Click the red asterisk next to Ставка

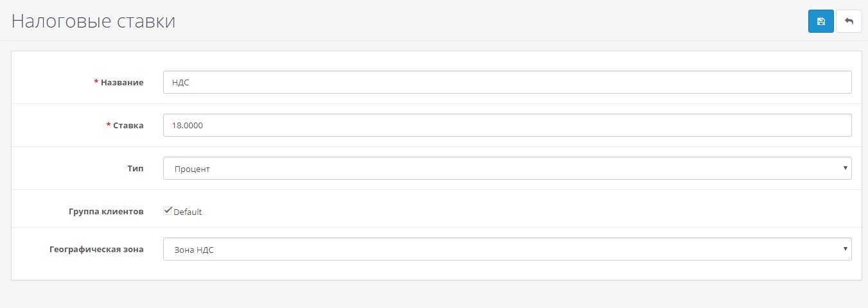(x=109, y=125)
